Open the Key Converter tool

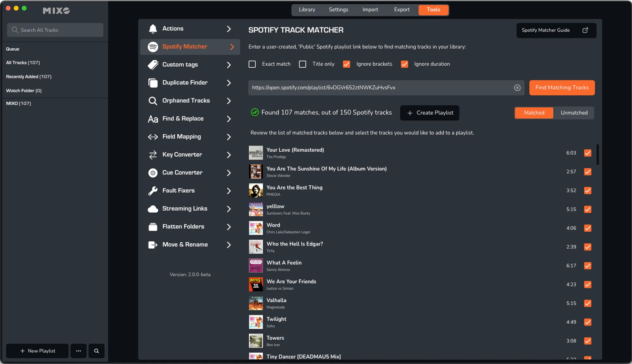tap(182, 155)
